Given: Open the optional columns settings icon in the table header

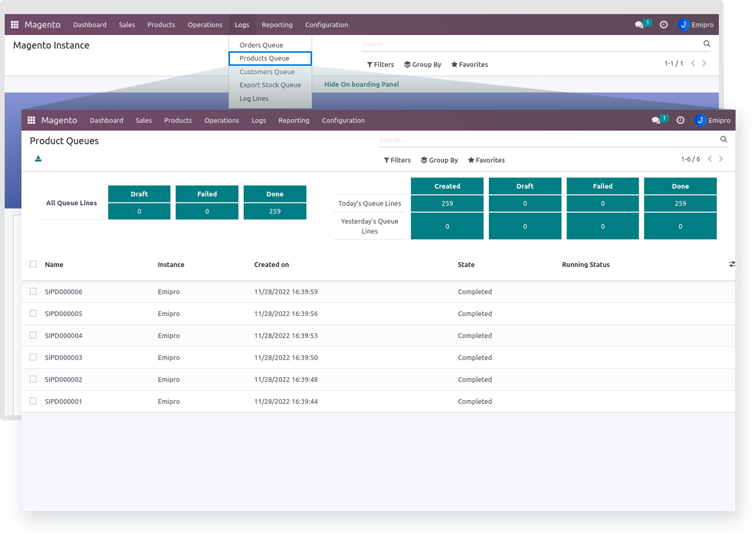Looking at the screenshot, I should click(731, 264).
